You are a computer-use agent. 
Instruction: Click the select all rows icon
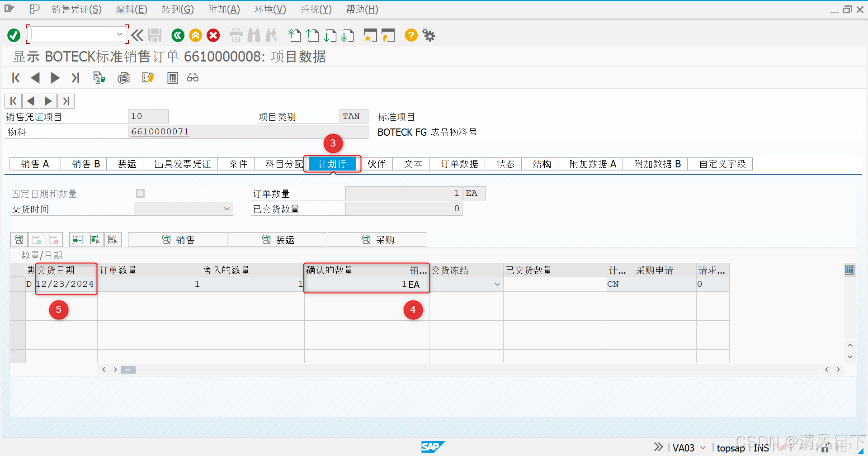(95, 239)
